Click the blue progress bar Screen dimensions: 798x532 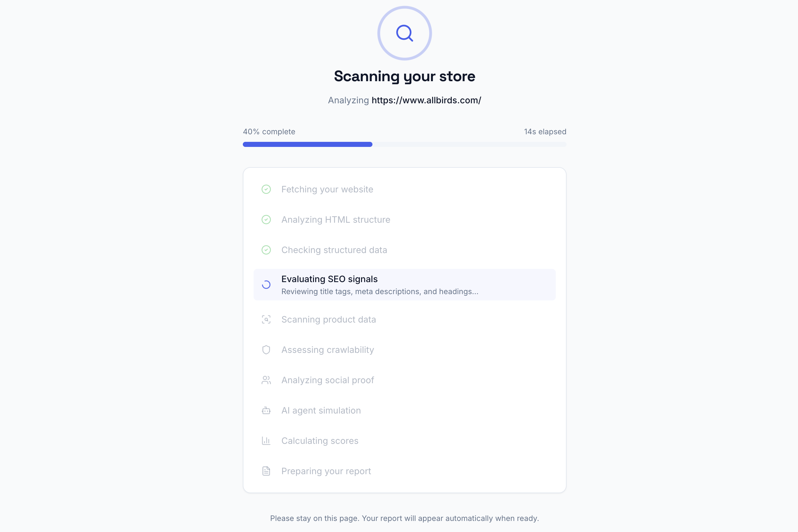pyautogui.click(x=307, y=144)
